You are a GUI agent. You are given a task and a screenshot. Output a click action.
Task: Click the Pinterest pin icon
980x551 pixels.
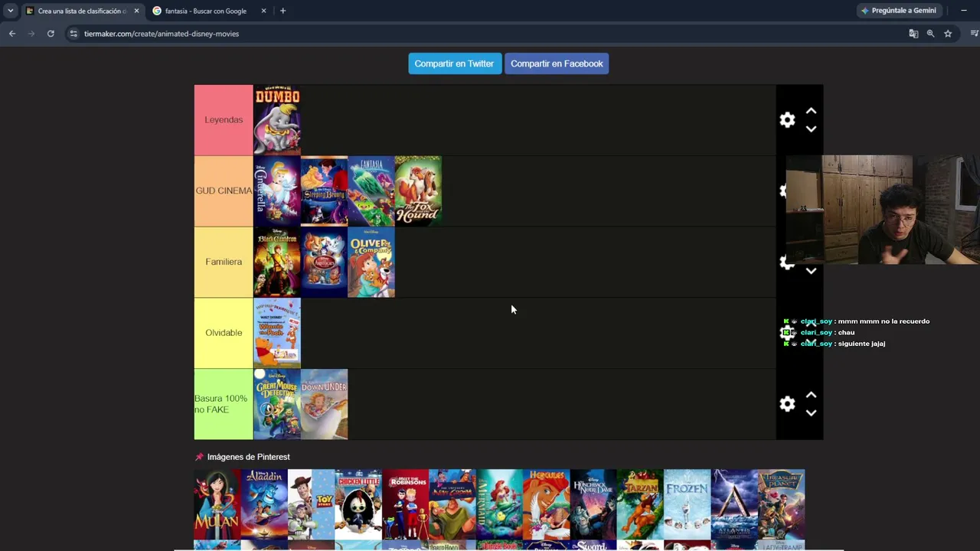(199, 457)
